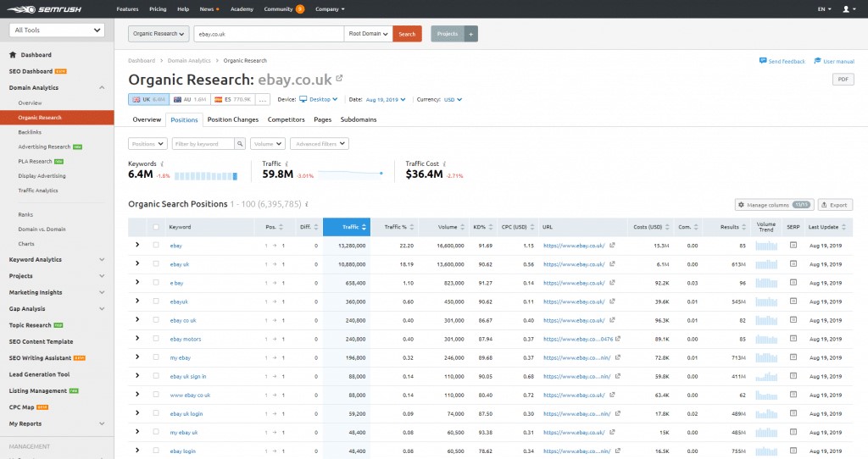Image resolution: width=868 pixels, height=459 pixels.
Task: Open Device Desktop dropdown
Action: click(319, 100)
